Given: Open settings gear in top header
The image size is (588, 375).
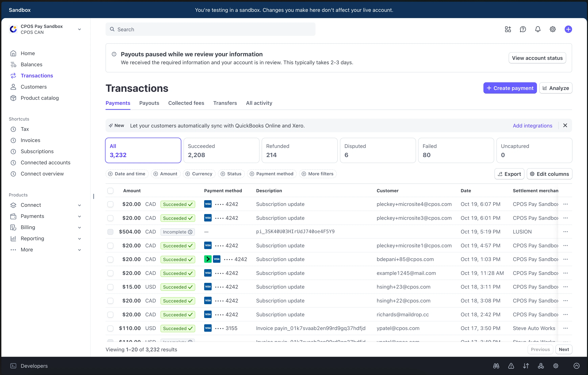Looking at the screenshot, I should click(x=553, y=29).
